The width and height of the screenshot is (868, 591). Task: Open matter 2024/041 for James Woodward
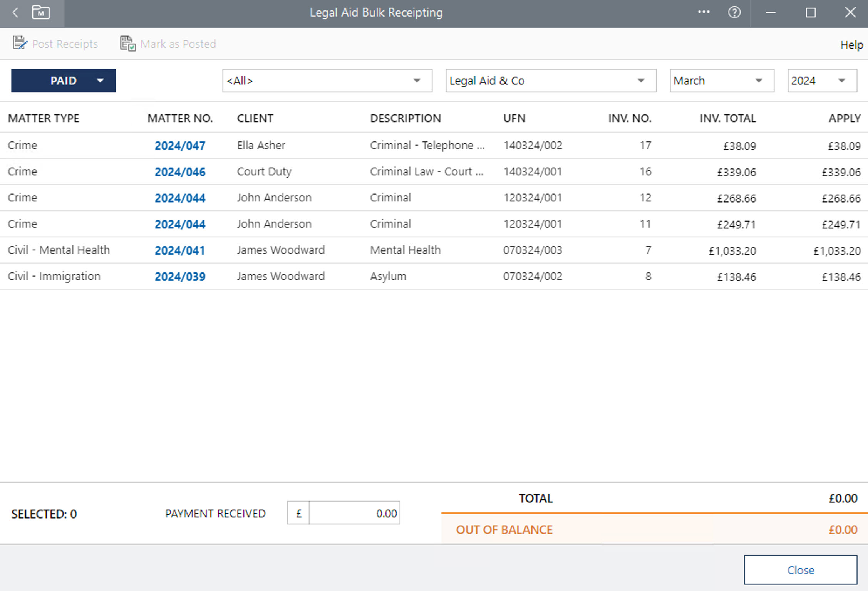coord(180,250)
